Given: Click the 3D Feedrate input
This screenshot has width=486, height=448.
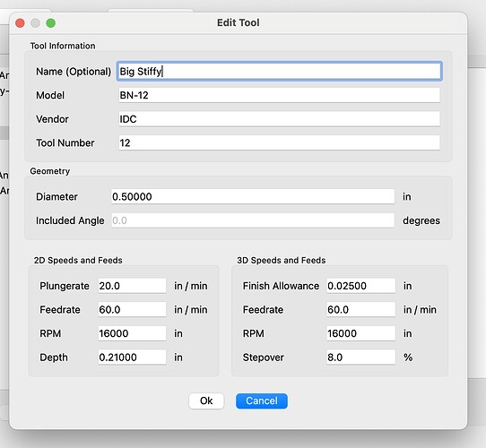Looking at the screenshot, I should click(360, 309).
